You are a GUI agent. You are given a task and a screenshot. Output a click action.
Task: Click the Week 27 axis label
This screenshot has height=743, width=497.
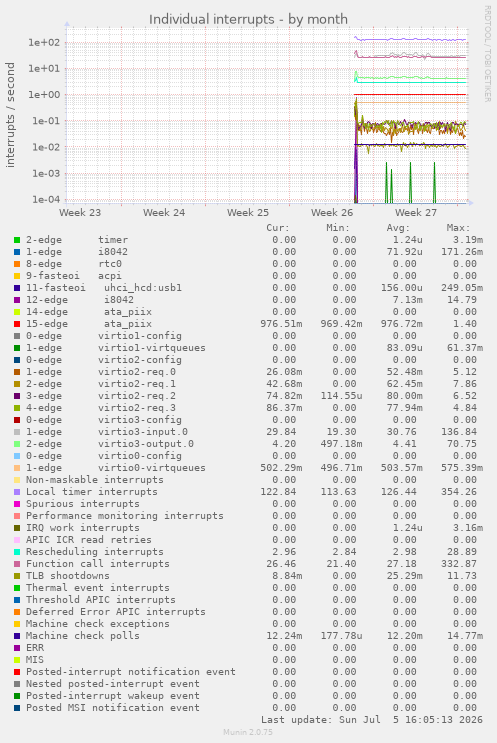tap(416, 213)
